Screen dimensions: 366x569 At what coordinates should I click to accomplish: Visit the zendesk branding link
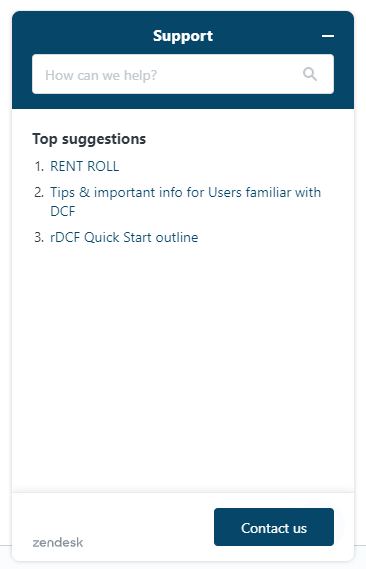58,543
